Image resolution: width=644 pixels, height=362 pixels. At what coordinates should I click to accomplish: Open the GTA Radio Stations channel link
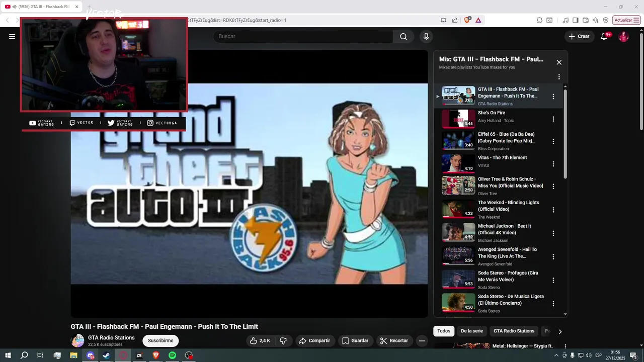pos(111,338)
